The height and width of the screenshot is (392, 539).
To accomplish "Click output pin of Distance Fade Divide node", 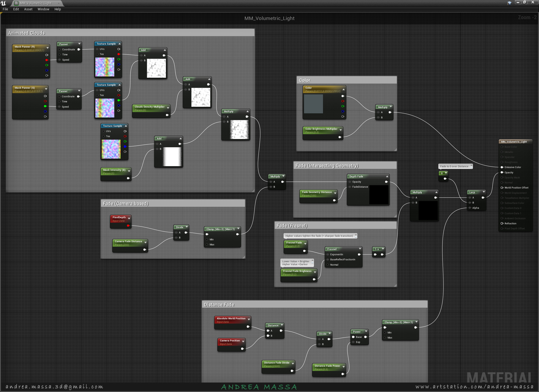I will (292, 371).
